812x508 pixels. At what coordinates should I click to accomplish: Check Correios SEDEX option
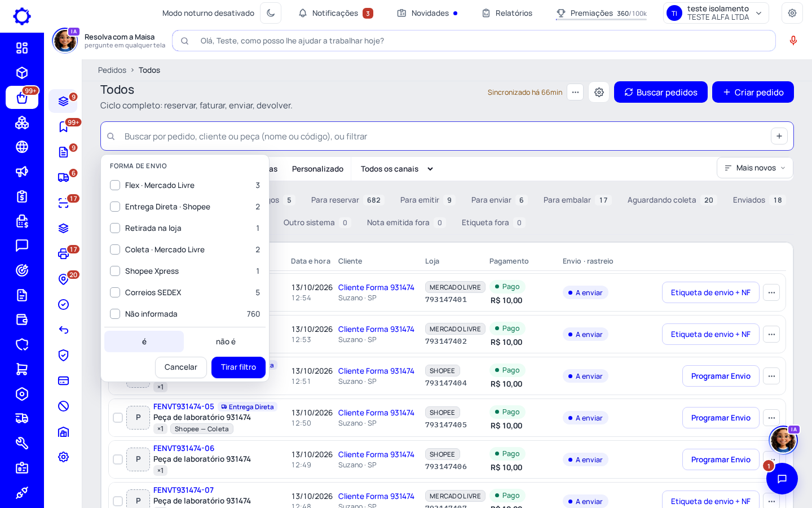tap(115, 292)
